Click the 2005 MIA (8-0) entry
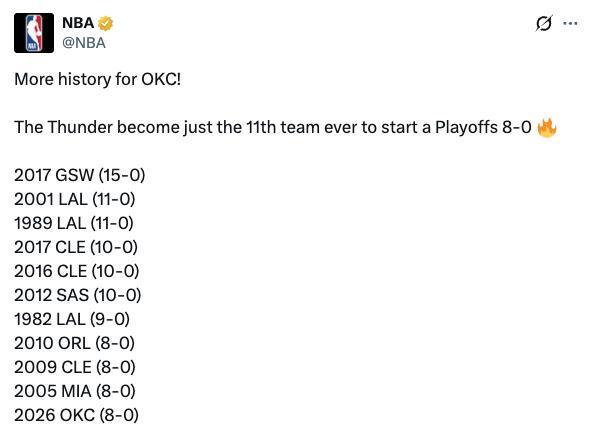Viewport: 593px width, 437px height. pyautogui.click(x=75, y=391)
